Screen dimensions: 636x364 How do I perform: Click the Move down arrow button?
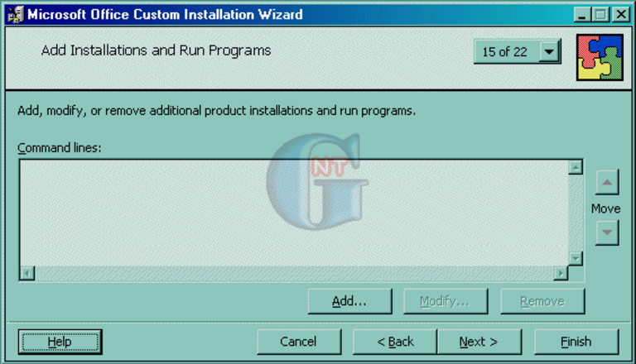pos(607,232)
